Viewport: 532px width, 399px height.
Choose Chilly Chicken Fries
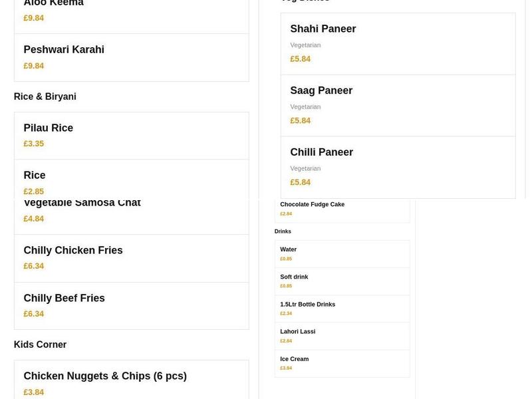point(73,250)
